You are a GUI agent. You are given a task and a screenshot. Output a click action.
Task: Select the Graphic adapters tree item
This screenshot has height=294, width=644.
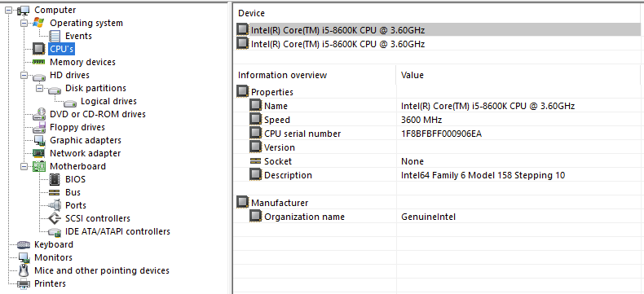(x=86, y=140)
